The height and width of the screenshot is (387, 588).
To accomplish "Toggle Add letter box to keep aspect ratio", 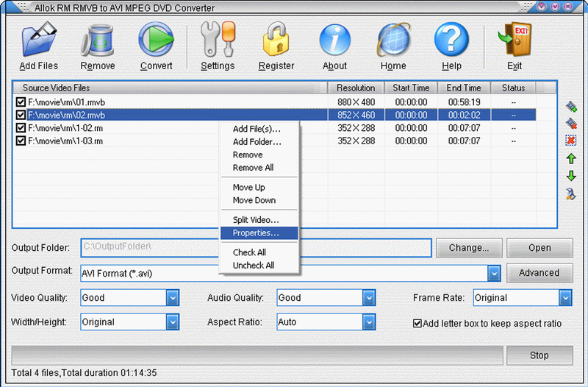I will pos(417,324).
